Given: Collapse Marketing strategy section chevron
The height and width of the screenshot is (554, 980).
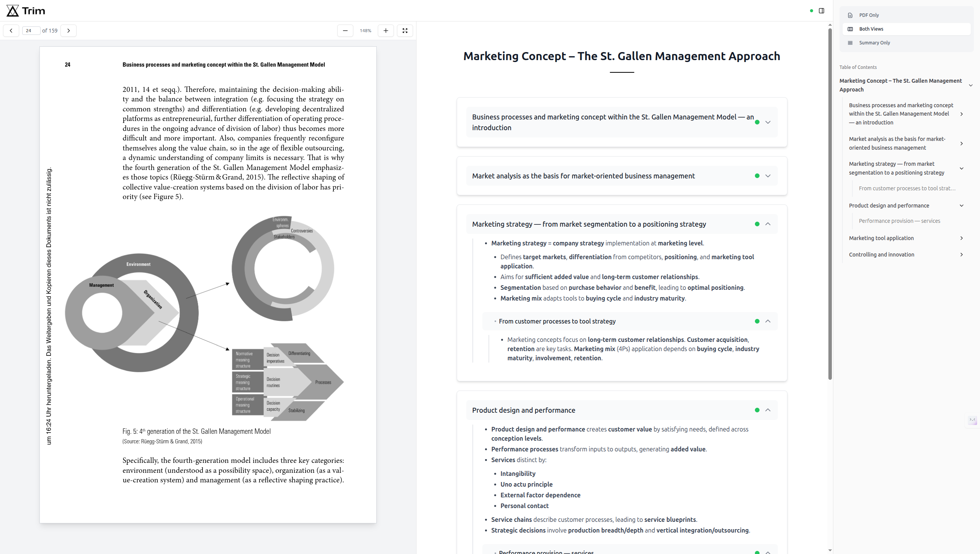Looking at the screenshot, I should click(x=768, y=224).
